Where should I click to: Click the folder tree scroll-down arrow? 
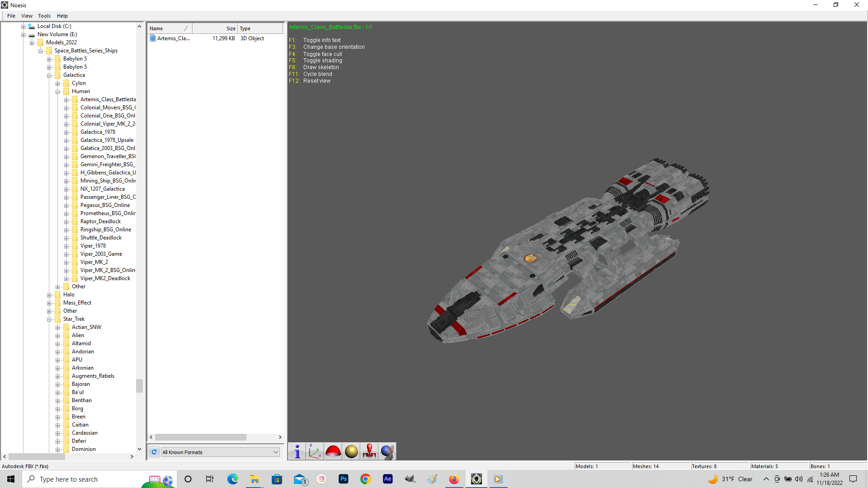[x=139, y=449]
